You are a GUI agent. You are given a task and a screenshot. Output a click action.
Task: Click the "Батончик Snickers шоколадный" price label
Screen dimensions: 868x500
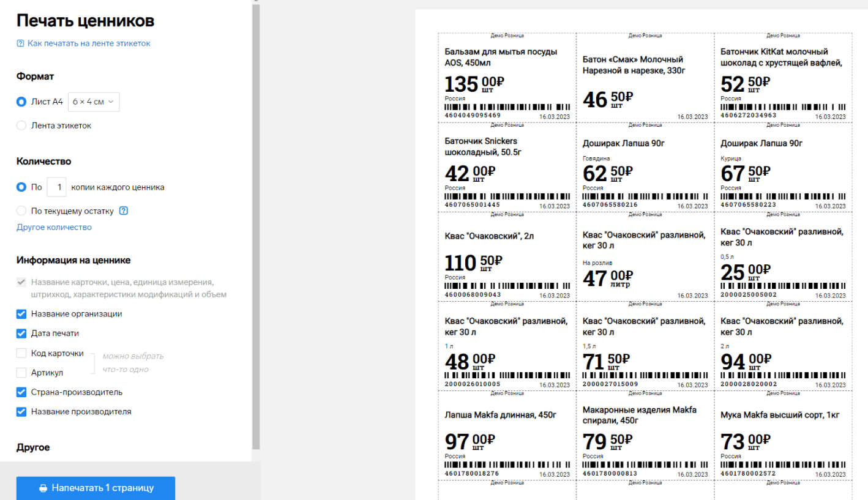pos(507,166)
